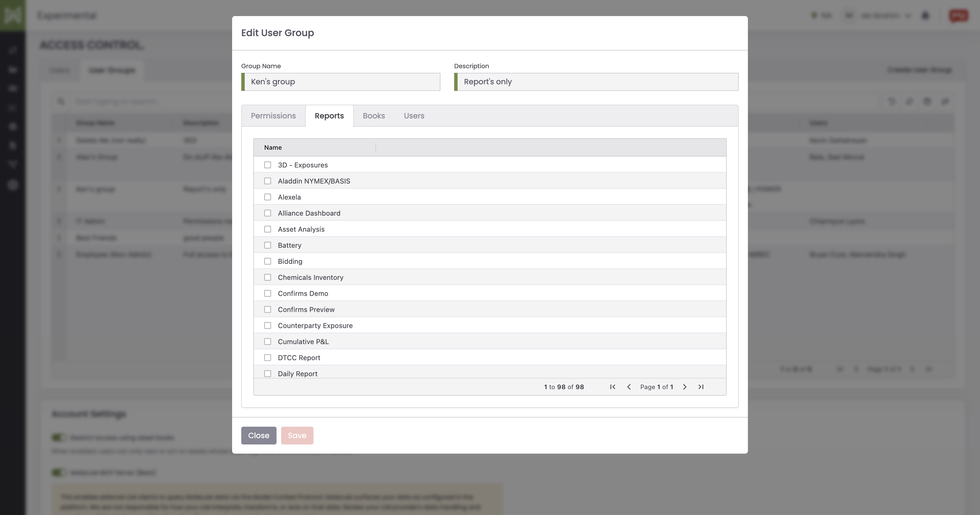This screenshot has width=980, height=515.
Task: Open the Users tab in dialog
Action: pyautogui.click(x=414, y=116)
